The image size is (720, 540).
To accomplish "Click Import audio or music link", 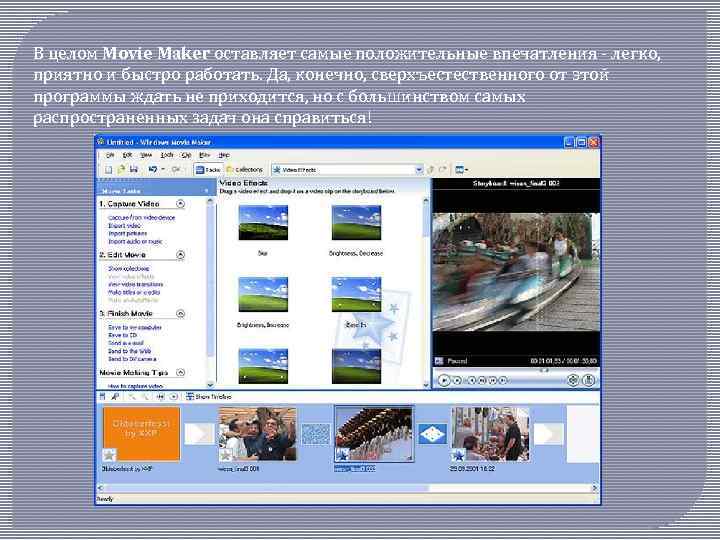I will (135, 241).
